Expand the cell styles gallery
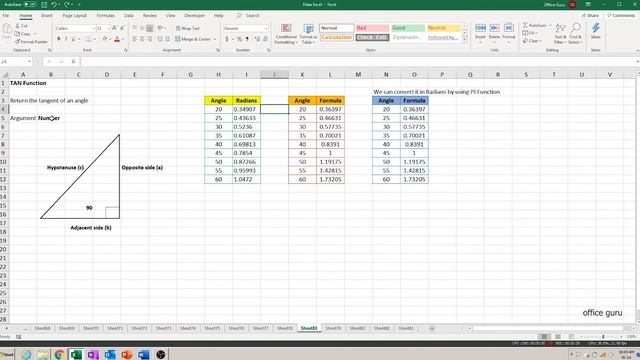Image resolution: width=640 pixels, height=360 pixels. (464, 40)
